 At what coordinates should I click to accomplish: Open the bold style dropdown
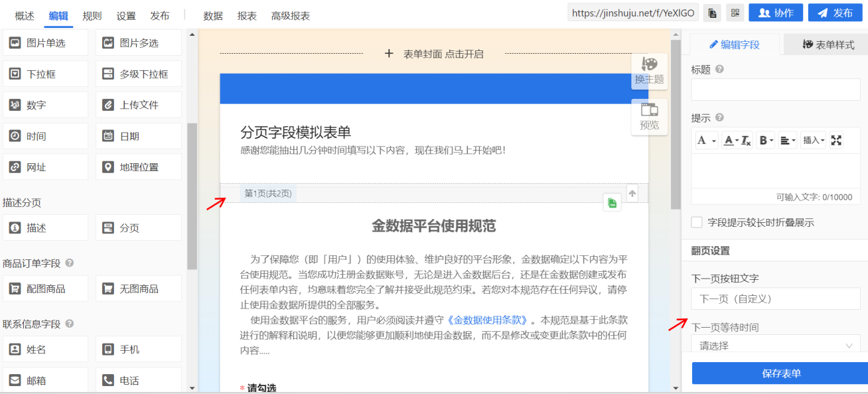click(766, 140)
